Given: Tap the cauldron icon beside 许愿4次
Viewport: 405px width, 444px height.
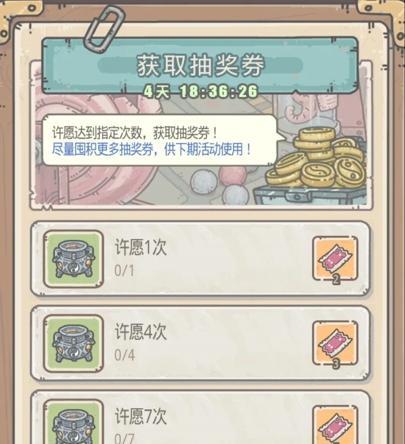Looking at the screenshot, I should coord(73,343).
